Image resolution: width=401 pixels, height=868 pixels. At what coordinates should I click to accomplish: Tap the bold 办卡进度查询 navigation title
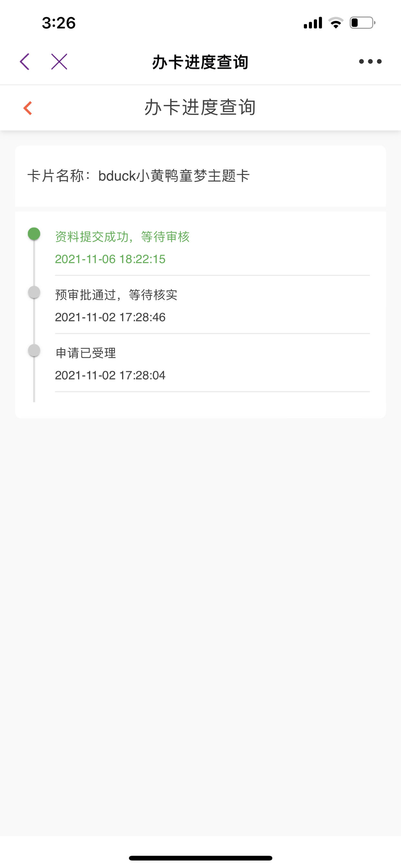200,62
